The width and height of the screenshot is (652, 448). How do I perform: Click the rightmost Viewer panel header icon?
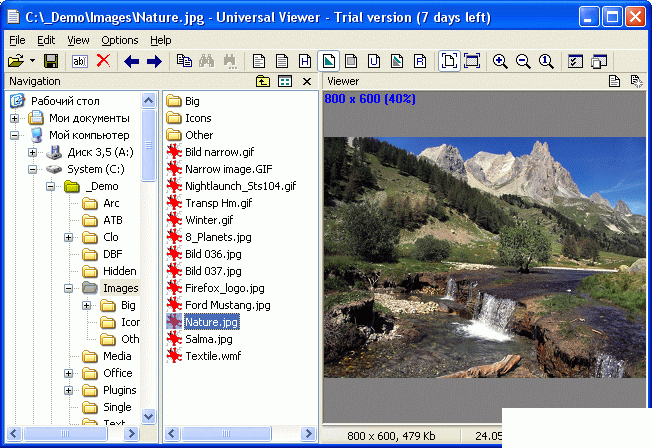coord(636,81)
